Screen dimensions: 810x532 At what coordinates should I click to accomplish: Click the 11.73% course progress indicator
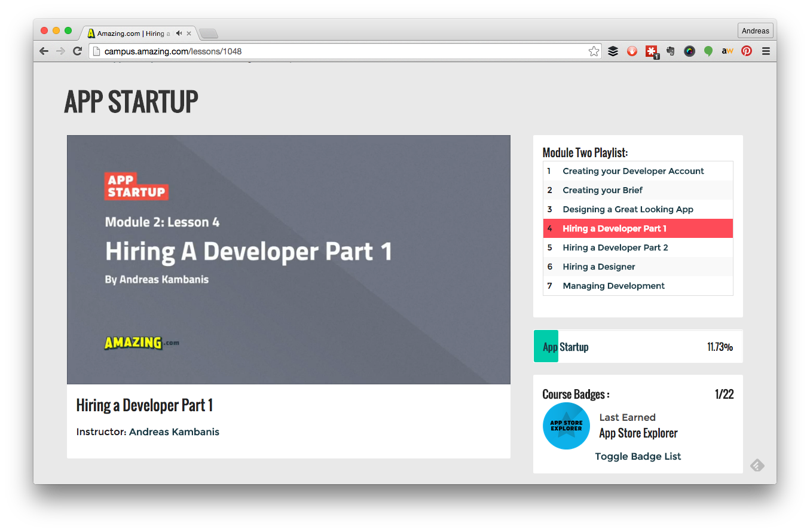(x=719, y=346)
